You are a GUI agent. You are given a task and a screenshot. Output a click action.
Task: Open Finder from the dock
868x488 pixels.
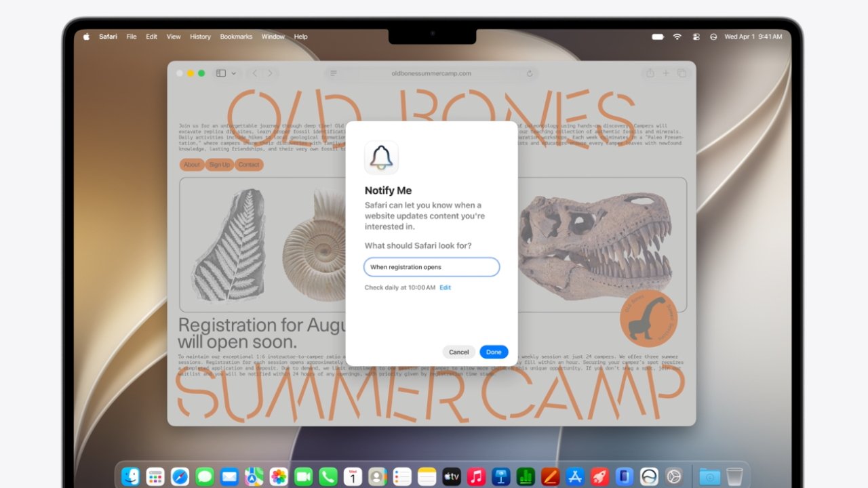coord(131,476)
